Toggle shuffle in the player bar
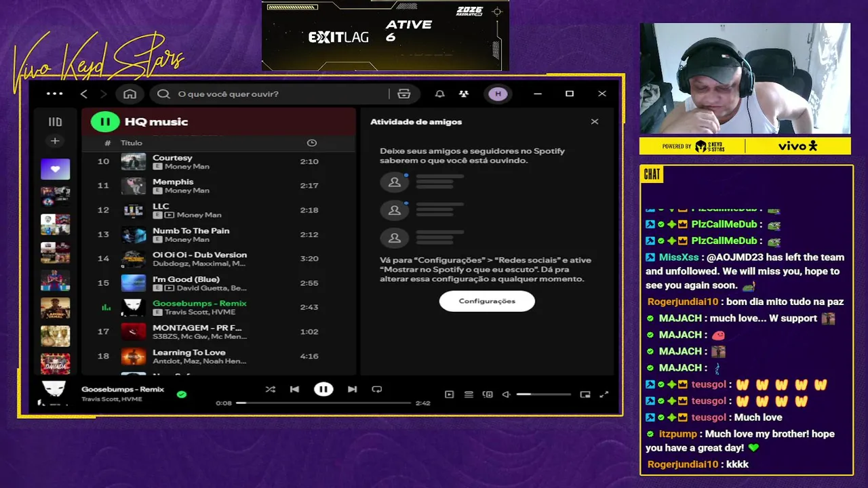Image resolution: width=868 pixels, height=488 pixels. point(270,389)
